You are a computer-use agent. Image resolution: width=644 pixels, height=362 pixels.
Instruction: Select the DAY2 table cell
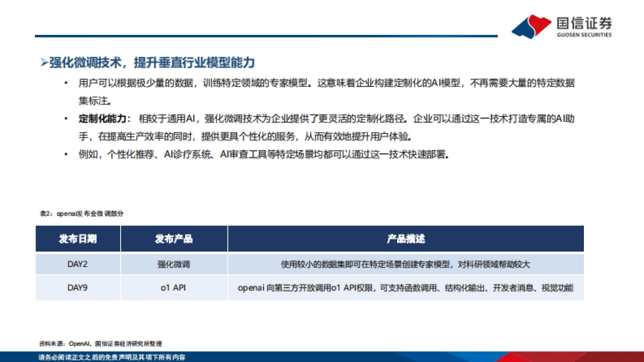(78, 263)
